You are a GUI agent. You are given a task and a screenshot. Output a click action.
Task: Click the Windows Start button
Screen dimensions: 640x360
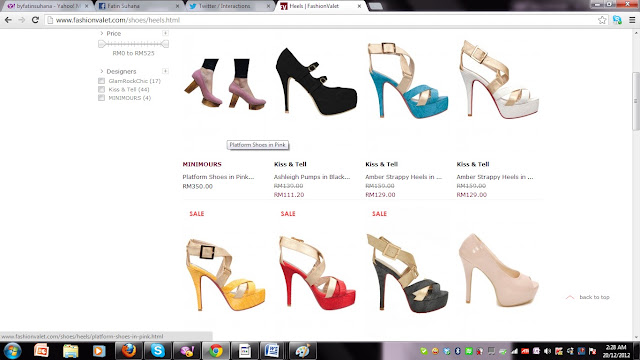click(12, 351)
